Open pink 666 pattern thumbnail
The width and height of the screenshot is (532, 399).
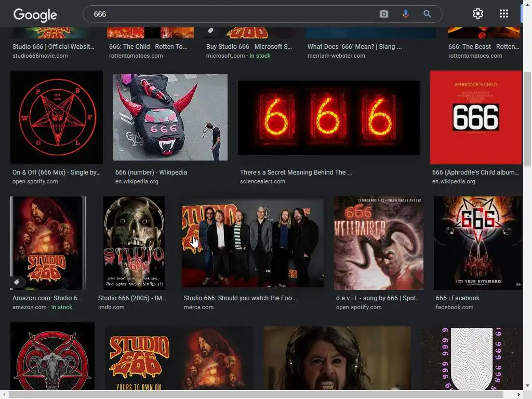(472, 358)
